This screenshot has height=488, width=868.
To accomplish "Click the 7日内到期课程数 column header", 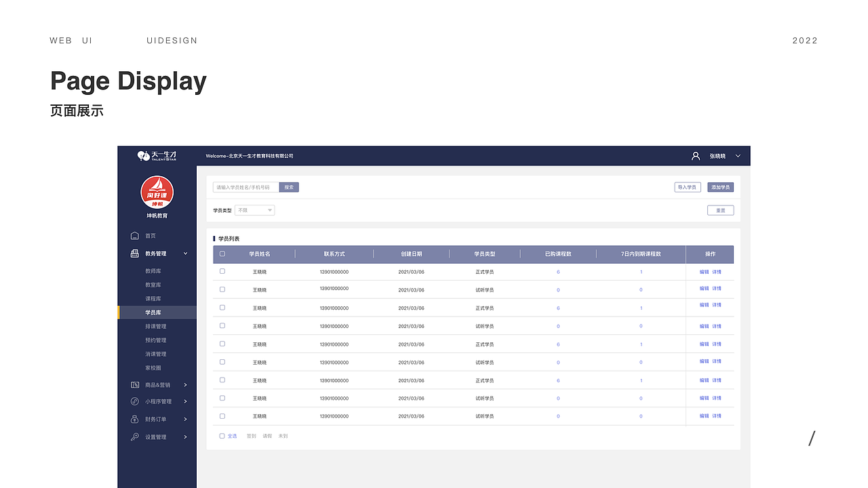I will pyautogui.click(x=641, y=254).
